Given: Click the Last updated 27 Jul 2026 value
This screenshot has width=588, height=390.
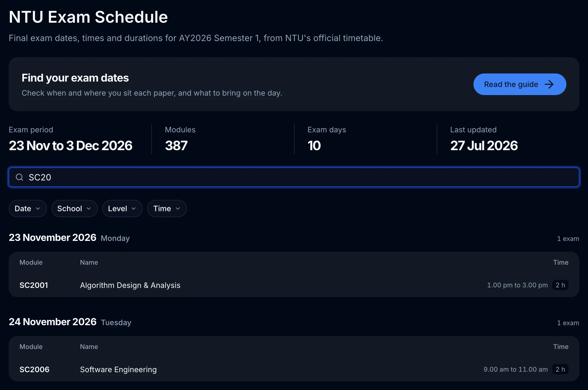Looking at the screenshot, I should click(x=484, y=146).
